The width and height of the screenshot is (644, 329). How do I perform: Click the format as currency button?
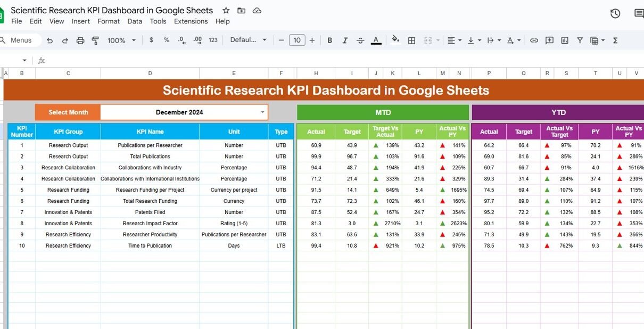click(x=151, y=40)
